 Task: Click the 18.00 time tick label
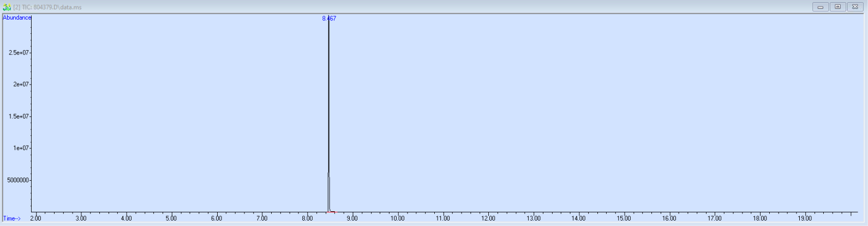point(760,218)
